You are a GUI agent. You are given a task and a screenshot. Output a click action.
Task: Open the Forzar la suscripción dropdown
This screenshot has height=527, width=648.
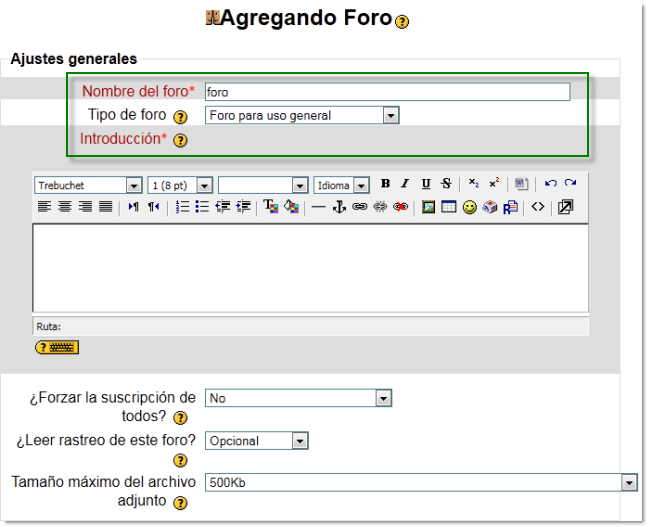pyautogui.click(x=382, y=398)
